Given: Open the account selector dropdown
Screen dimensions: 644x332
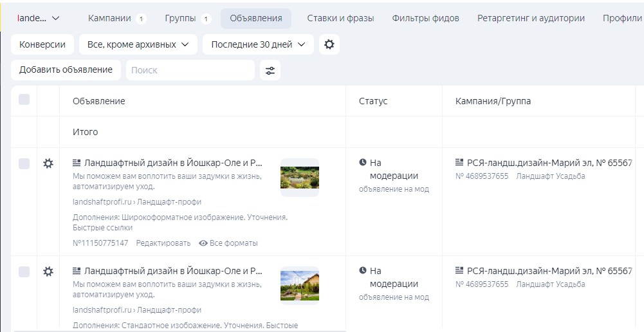Looking at the screenshot, I should 39,18.
